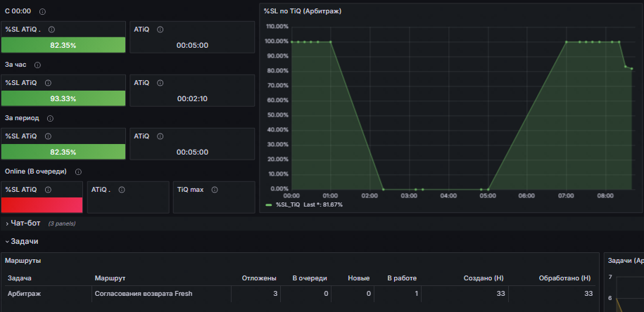The height and width of the screenshot is (312, 644).
Task: Click the value 0 in Новые column
Action: coord(368,294)
